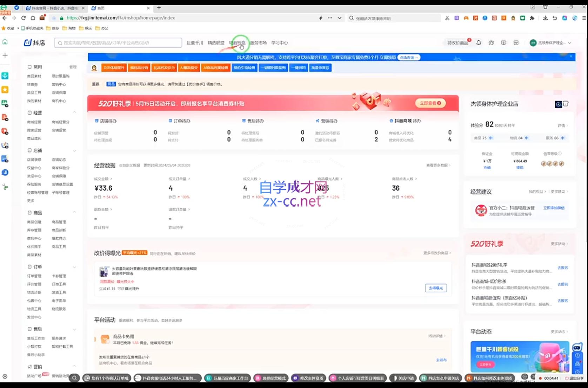588x388 pixels.
Task: Collapse the 经营 sidebar section
Action: 74,113
